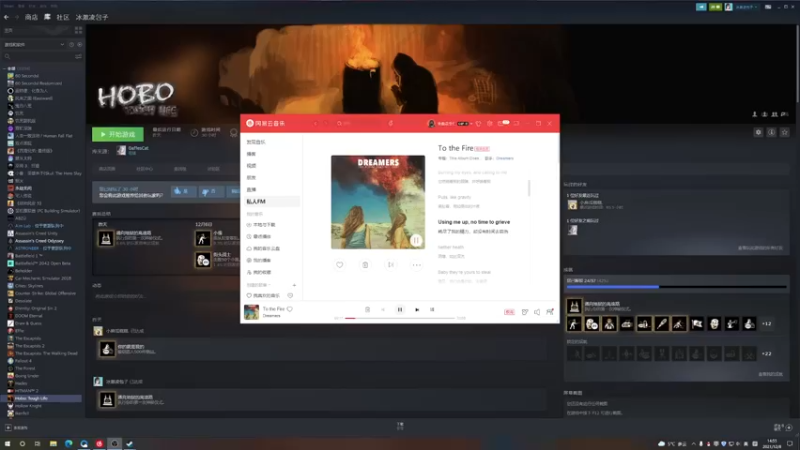This screenshot has height=450, width=800.
Task: Open the Community menu in Steam
Action: tap(63, 17)
